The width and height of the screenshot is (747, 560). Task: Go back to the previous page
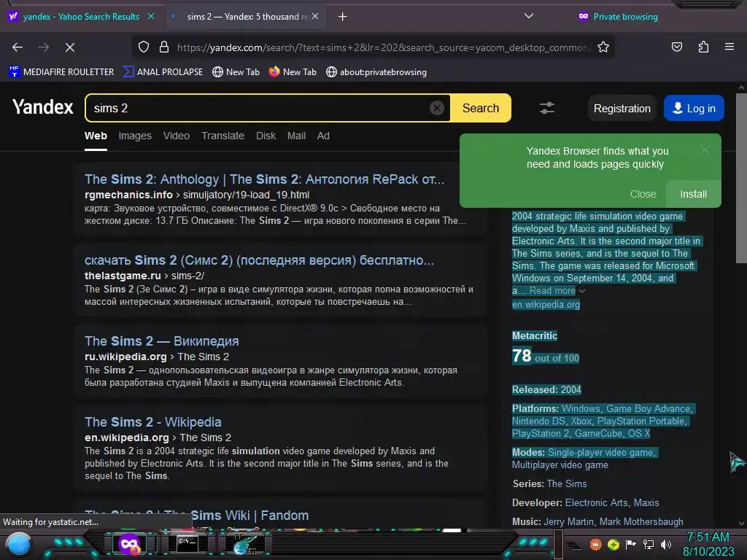pyautogui.click(x=18, y=47)
